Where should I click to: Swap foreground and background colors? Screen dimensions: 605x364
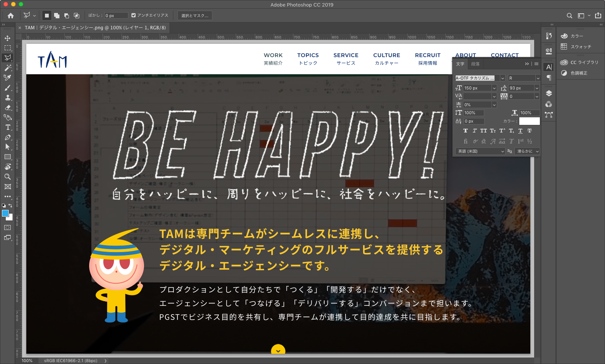point(10,206)
